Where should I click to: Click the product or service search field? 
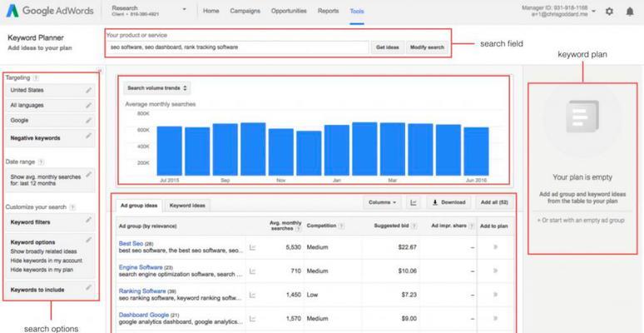[238, 47]
